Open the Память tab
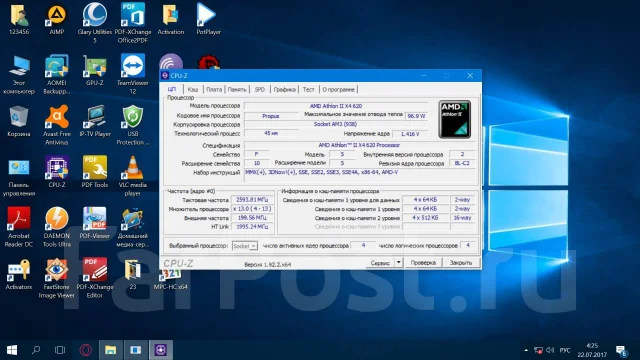The height and width of the screenshot is (360, 640). pos(237,89)
